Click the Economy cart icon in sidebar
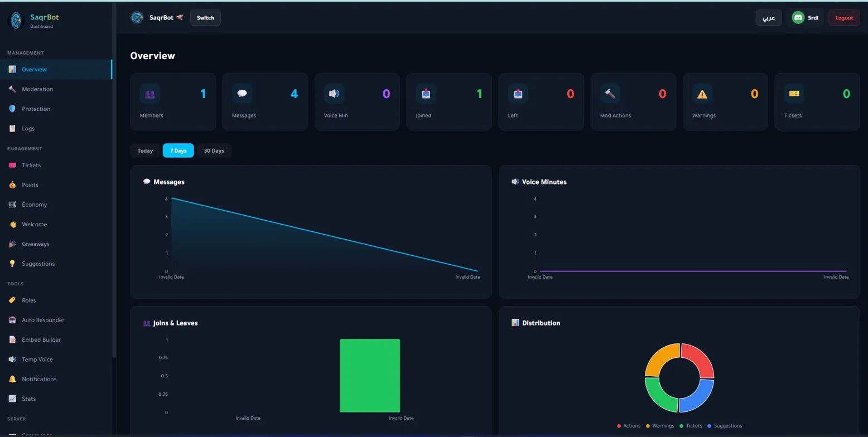The width and height of the screenshot is (868, 437). click(x=12, y=205)
